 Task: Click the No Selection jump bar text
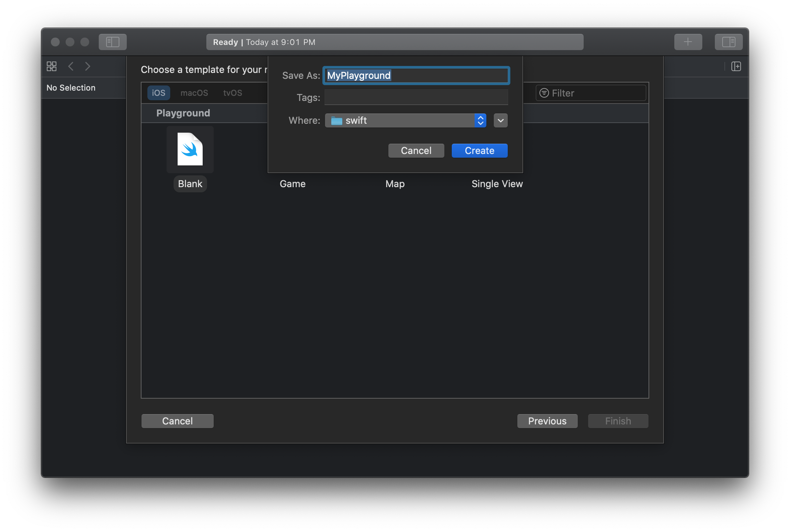(x=71, y=88)
